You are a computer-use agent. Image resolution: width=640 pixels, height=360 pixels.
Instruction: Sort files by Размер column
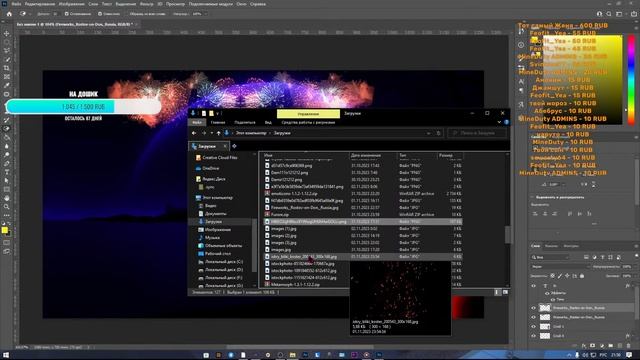coord(446,155)
